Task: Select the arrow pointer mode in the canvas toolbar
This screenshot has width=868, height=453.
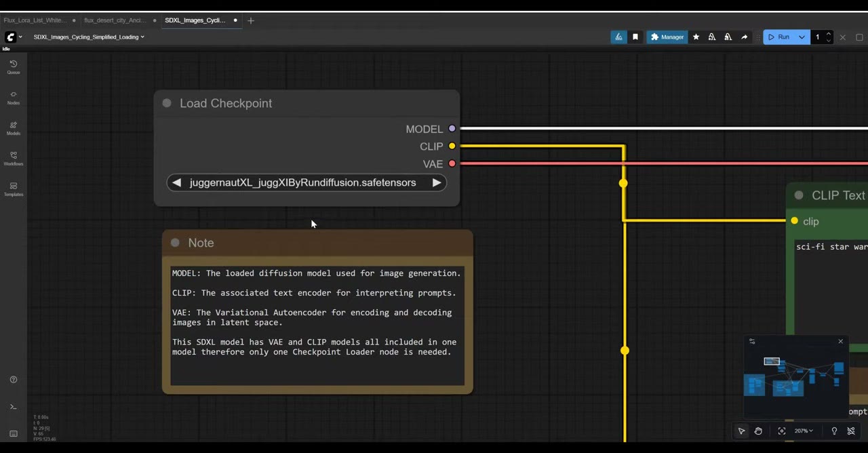Action: click(x=741, y=431)
